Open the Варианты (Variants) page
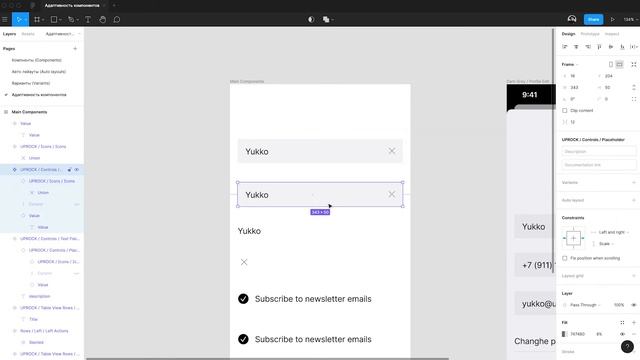This screenshot has height=360, width=640. (x=31, y=83)
